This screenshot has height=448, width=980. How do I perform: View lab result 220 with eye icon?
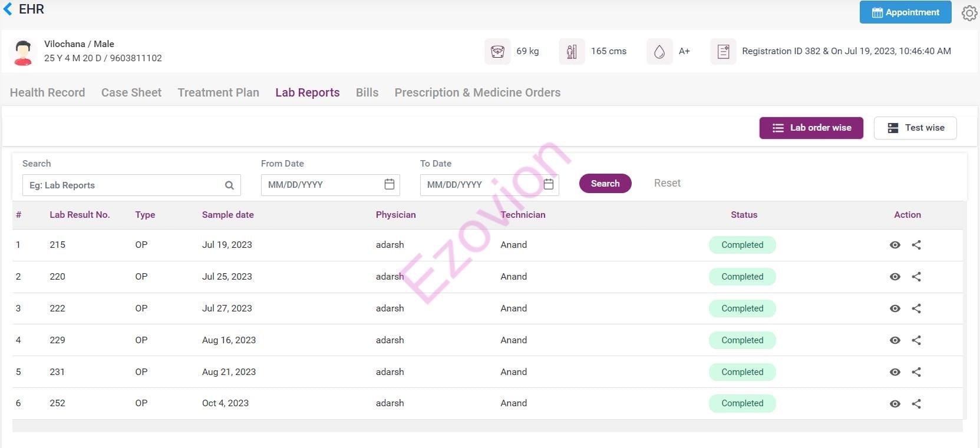[x=895, y=277]
